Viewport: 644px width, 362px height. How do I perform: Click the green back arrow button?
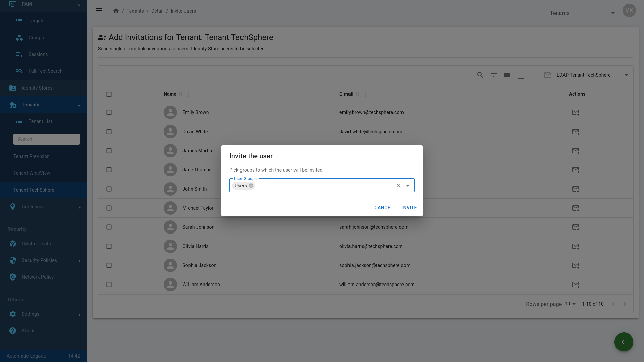pos(624,342)
